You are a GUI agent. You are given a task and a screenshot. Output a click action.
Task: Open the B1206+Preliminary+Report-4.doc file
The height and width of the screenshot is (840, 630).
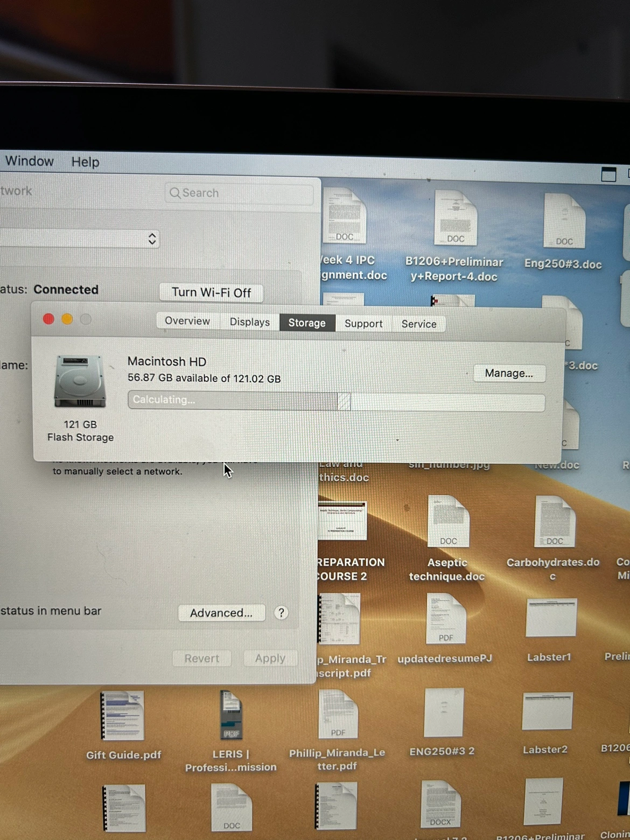[x=455, y=219]
